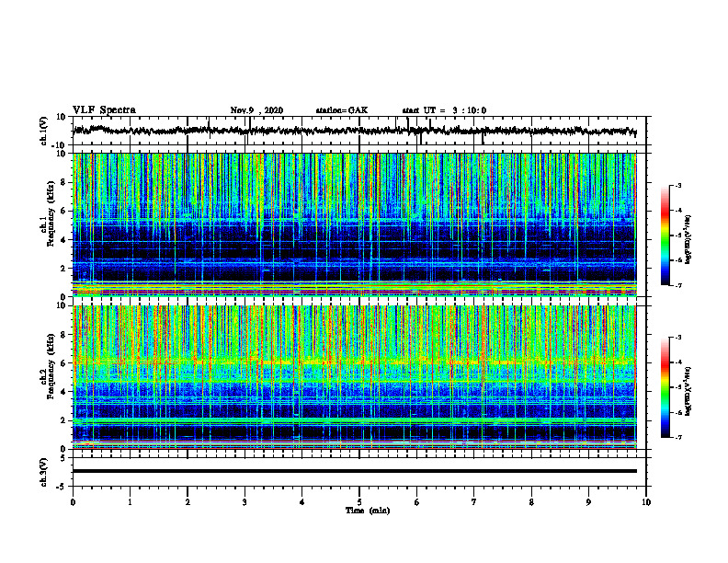The height and width of the screenshot is (563, 728).
Task: Click the "ch.1(V)" waveform axis label
Action: click(44, 131)
